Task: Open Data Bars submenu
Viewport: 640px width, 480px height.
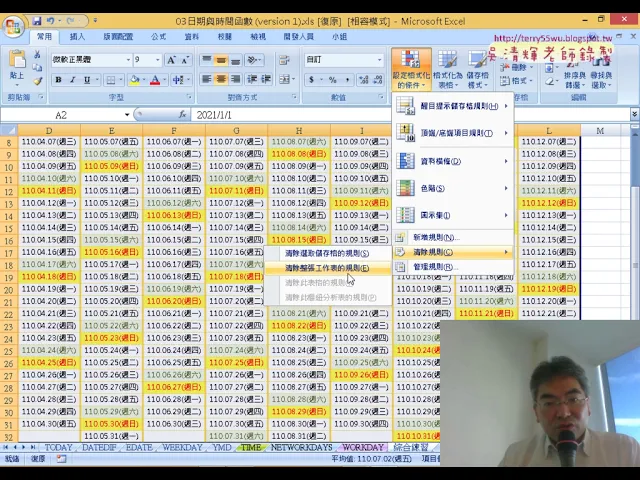Action: tap(452, 161)
